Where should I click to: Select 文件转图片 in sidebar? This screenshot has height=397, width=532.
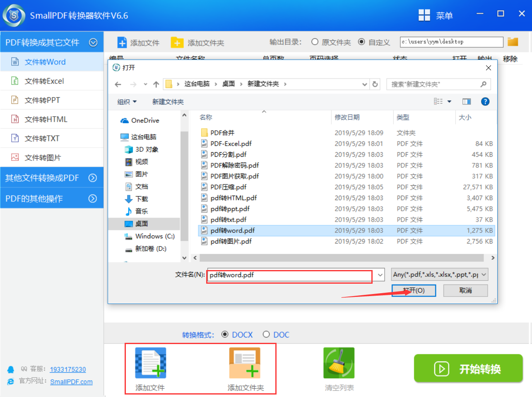tap(52, 157)
